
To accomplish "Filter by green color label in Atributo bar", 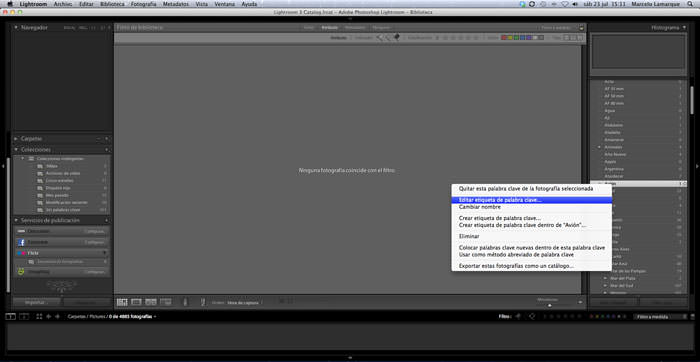I will pyautogui.click(x=516, y=38).
